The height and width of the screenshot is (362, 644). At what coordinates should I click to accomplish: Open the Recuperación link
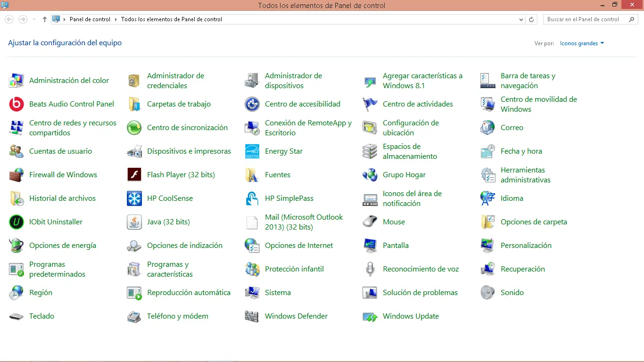click(x=523, y=269)
